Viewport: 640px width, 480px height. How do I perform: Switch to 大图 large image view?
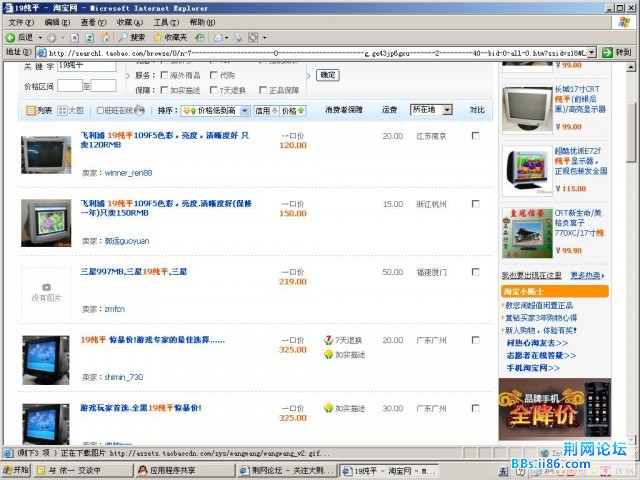(x=70, y=110)
